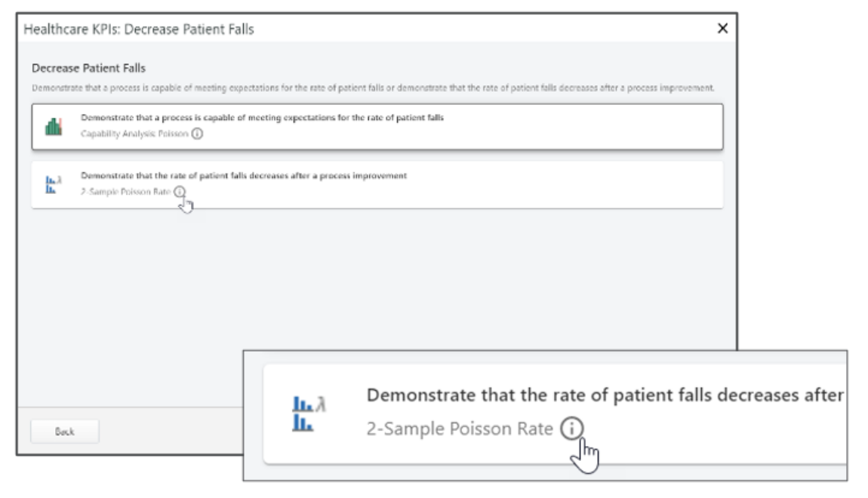Screen dimensions: 868x498
Task: Close the Healthcare KPIs dialog
Action: point(722,28)
